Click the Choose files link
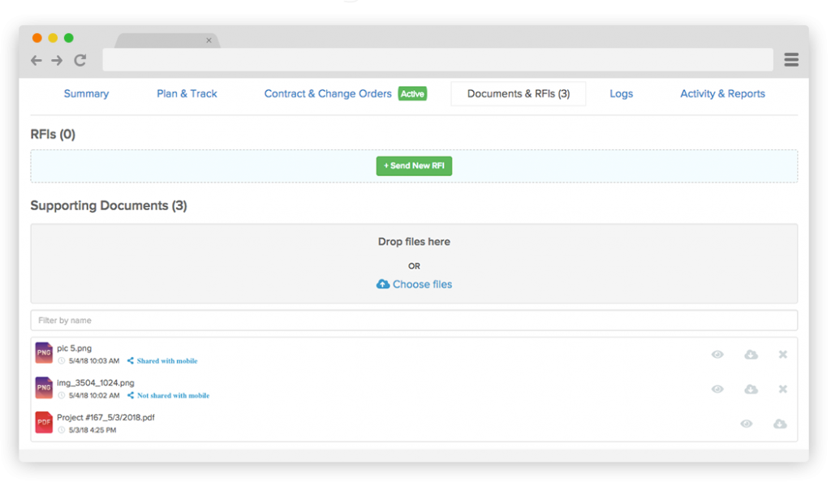The width and height of the screenshot is (831, 504). tap(422, 285)
